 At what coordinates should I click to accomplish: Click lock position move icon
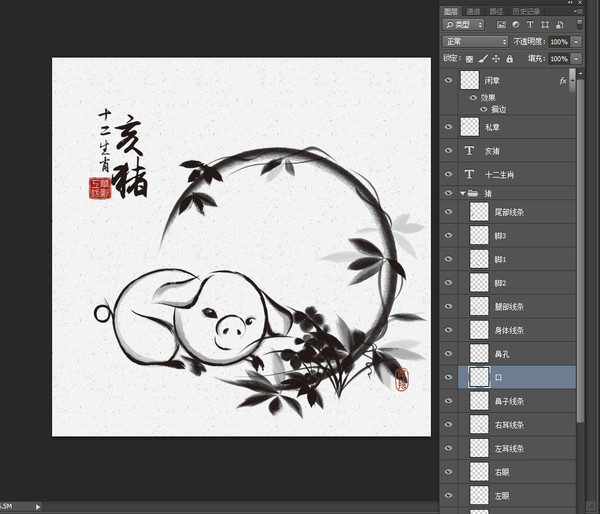496,59
